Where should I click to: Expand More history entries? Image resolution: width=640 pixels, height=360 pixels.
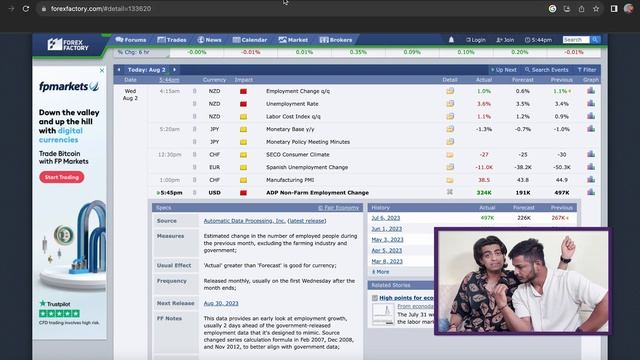click(x=380, y=272)
